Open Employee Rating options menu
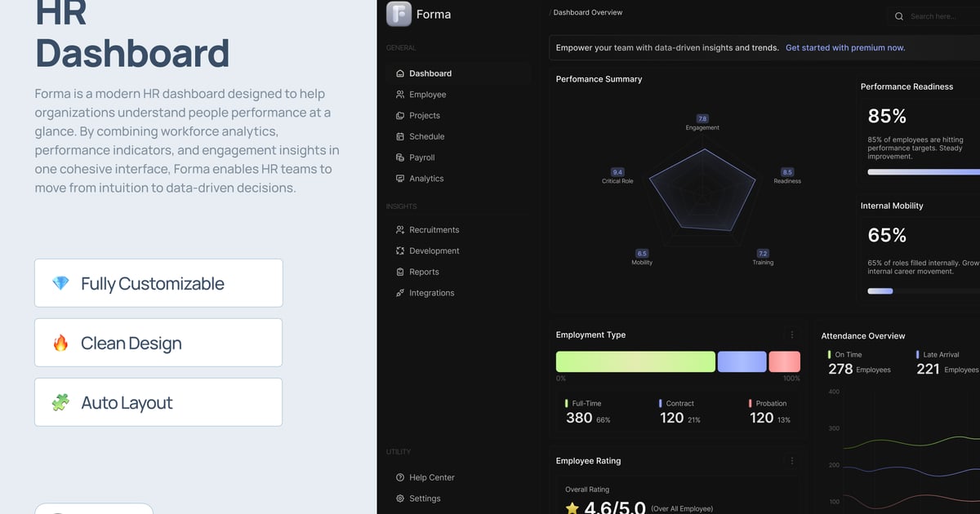Viewport: 980px width, 514px height. pos(791,461)
